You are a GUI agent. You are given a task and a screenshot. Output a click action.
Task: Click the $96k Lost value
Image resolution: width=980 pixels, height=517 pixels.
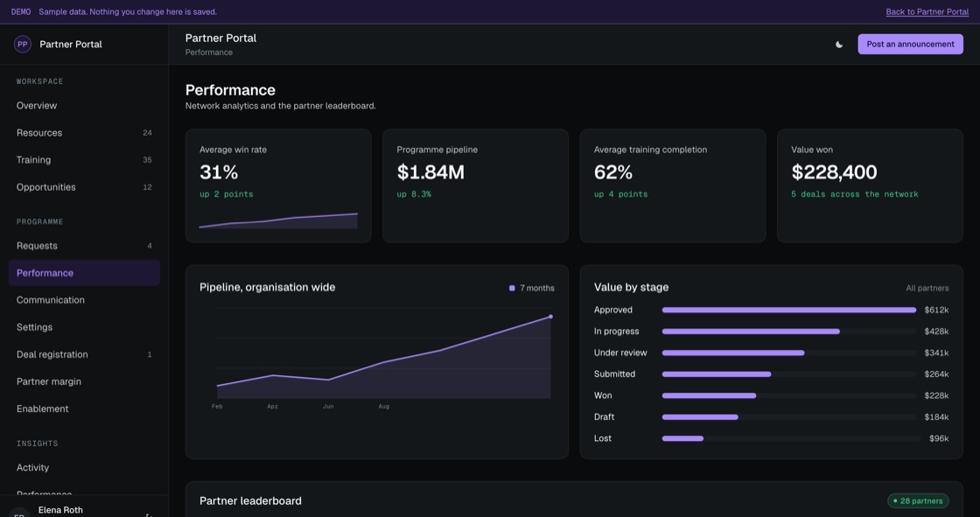tap(939, 438)
